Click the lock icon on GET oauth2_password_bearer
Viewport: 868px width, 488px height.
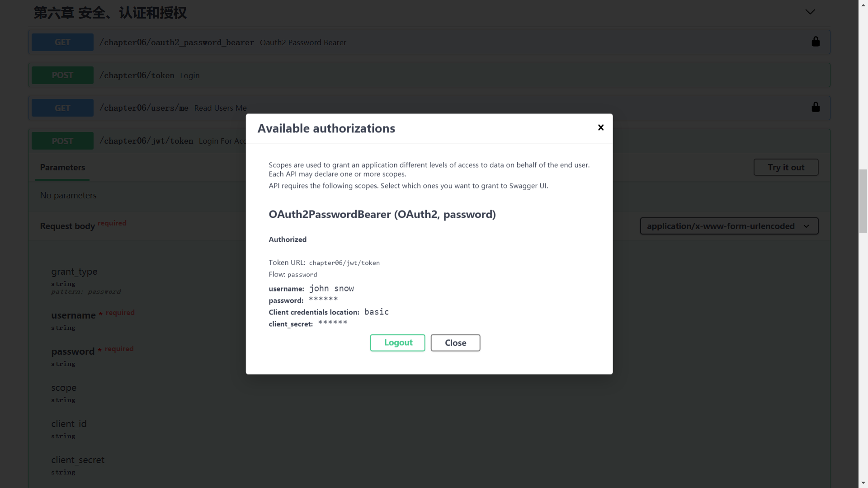coord(816,42)
